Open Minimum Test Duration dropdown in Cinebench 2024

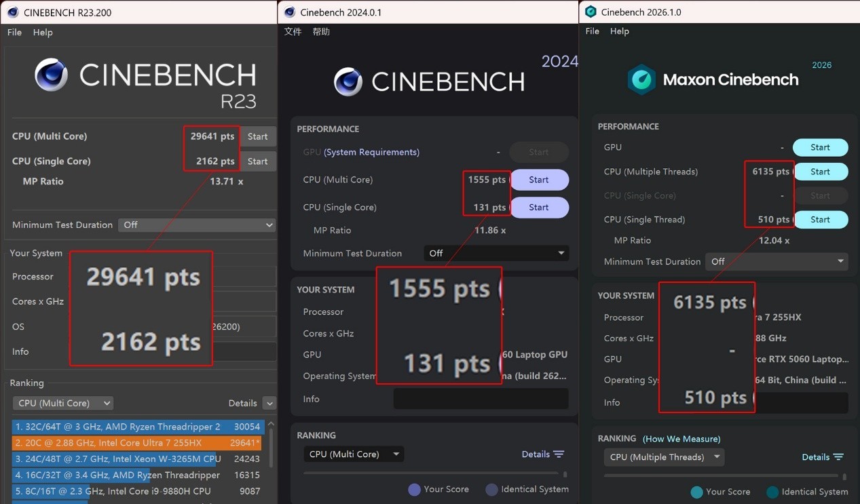pos(496,253)
